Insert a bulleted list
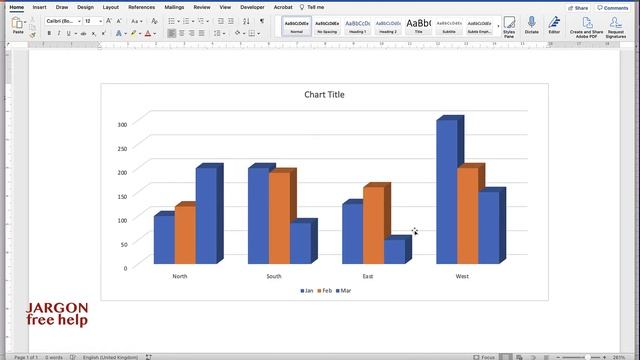The width and height of the screenshot is (640, 360). (171, 21)
